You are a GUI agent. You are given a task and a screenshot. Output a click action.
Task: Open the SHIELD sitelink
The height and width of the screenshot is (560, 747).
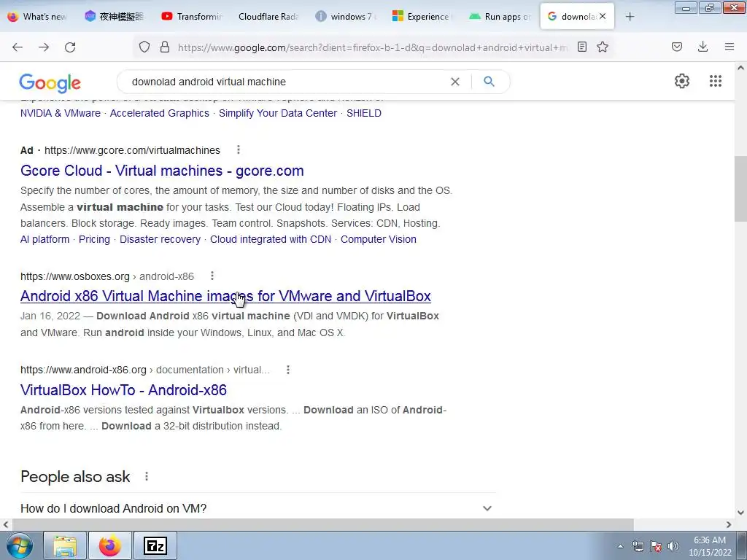click(x=364, y=113)
